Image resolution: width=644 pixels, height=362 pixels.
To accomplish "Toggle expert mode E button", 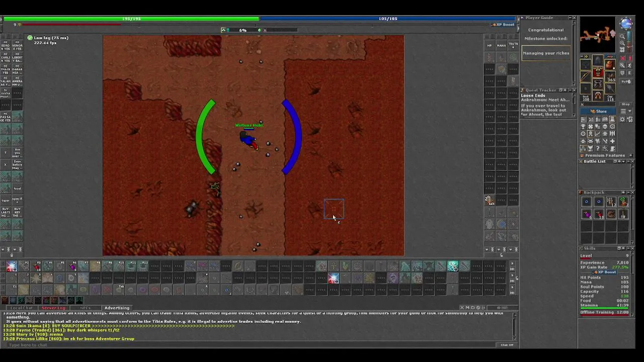I will pos(630,73).
